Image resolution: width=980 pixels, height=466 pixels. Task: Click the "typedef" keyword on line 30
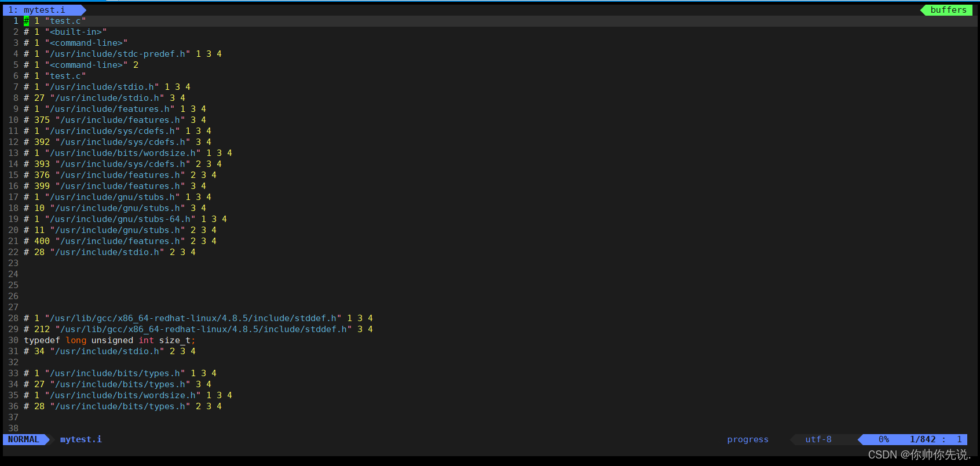42,340
